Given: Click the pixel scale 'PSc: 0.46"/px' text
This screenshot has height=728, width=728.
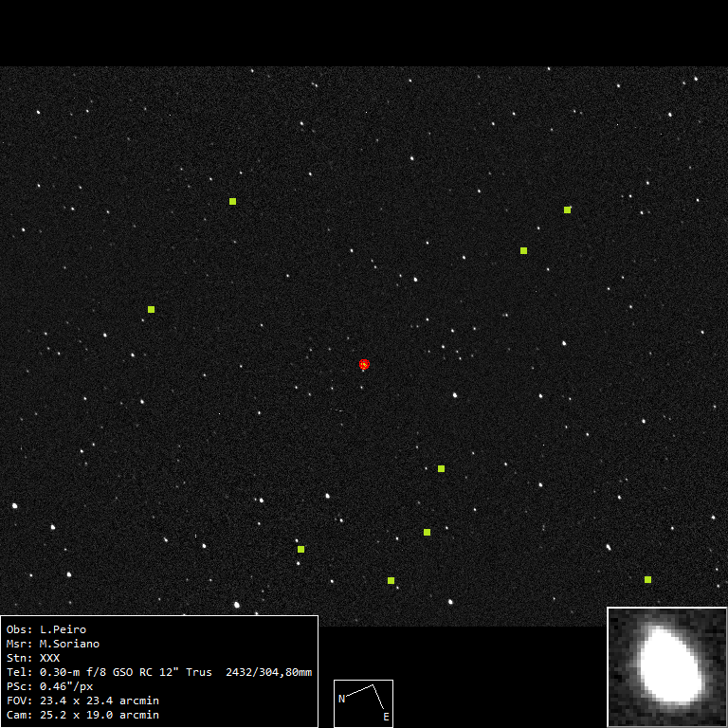Looking at the screenshot, I should pos(49,686).
